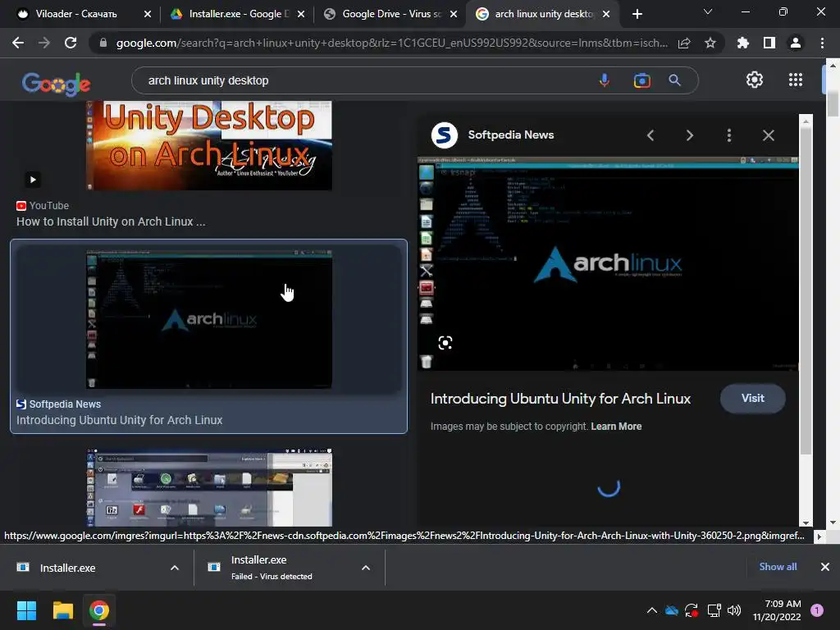Open the clock and date panel
Viewport: 840px width, 630px height.
tap(777, 610)
